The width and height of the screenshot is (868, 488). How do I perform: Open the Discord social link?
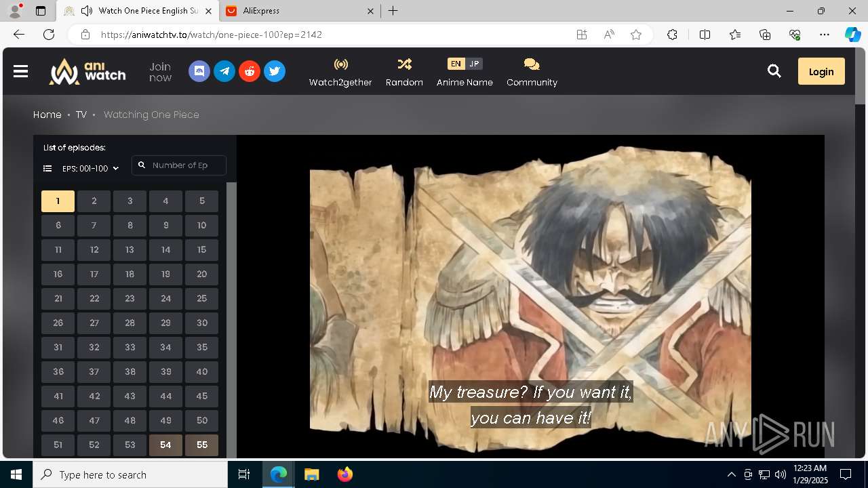pos(199,71)
